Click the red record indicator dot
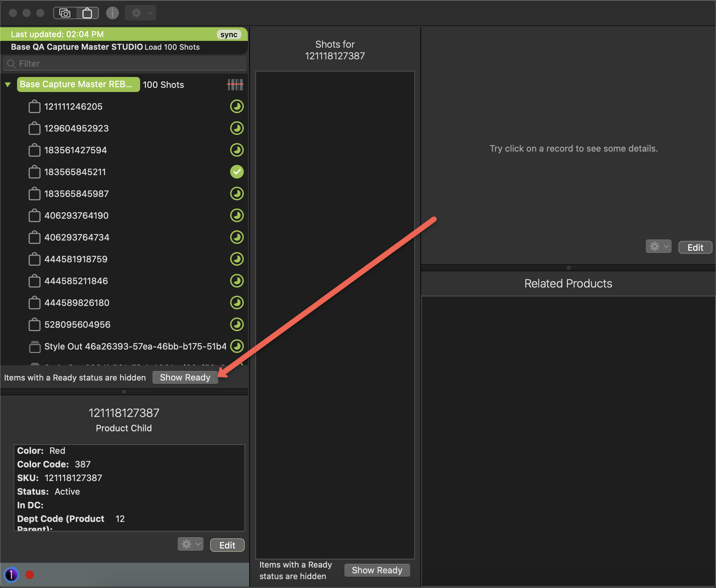This screenshot has width=716, height=588. 30,575
